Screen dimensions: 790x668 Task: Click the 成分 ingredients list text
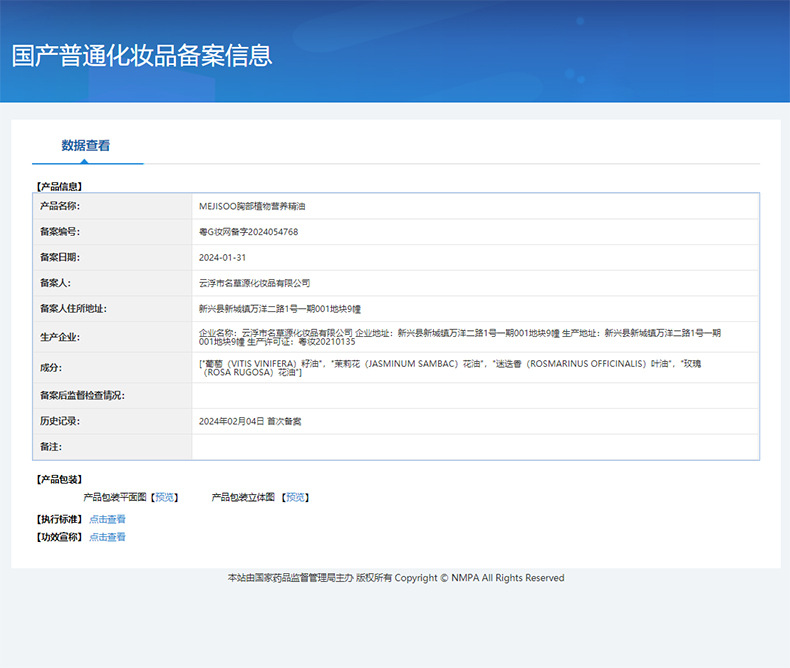click(450, 368)
